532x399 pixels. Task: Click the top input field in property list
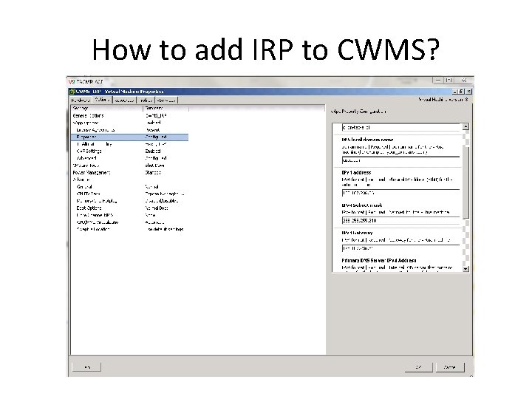(400, 128)
